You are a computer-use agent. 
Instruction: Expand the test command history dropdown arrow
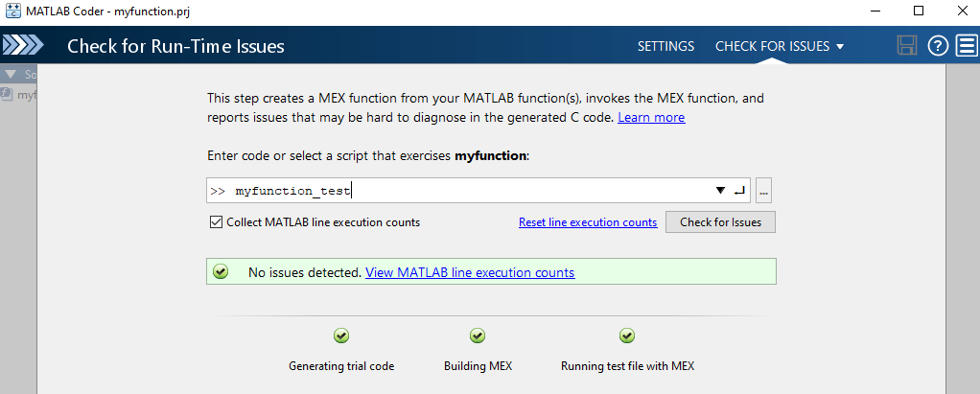720,191
